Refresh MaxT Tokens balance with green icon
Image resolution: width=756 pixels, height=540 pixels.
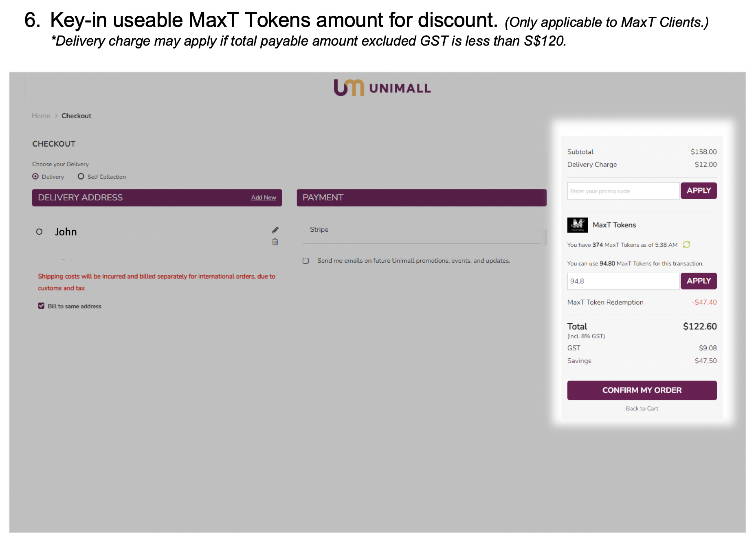(x=686, y=244)
